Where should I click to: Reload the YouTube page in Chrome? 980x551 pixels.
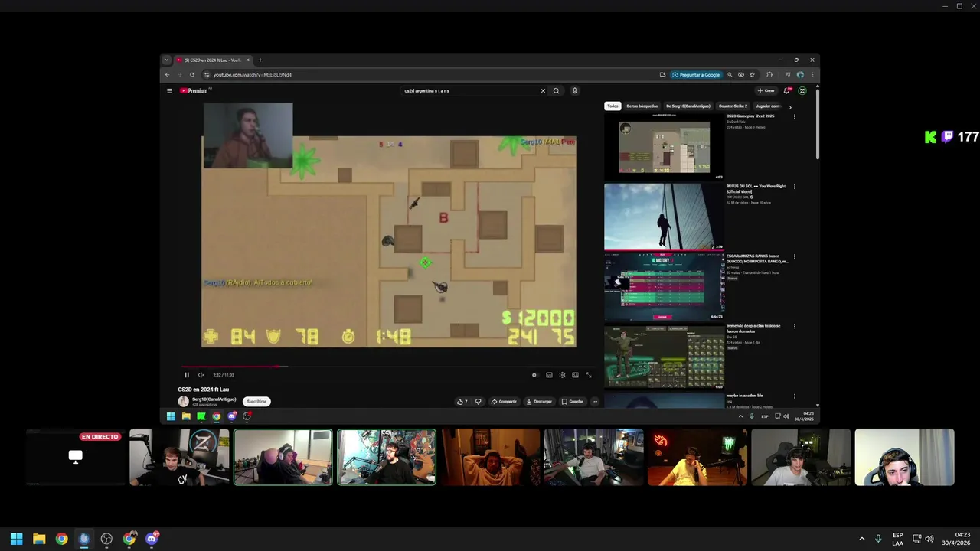[191, 75]
